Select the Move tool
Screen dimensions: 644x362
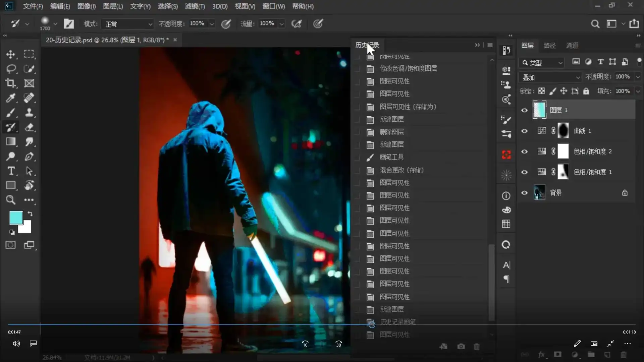tap(11, 54)
